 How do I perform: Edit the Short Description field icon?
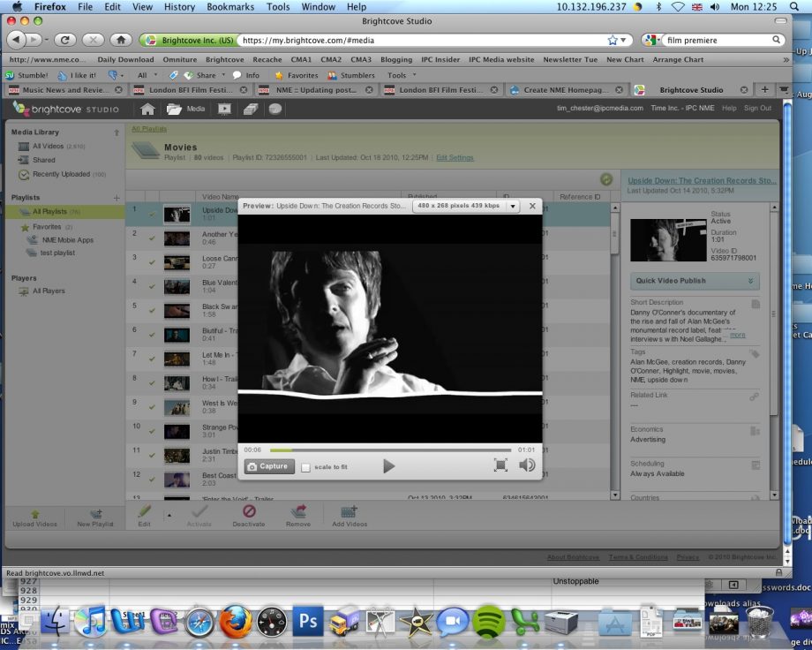[756, 305]
